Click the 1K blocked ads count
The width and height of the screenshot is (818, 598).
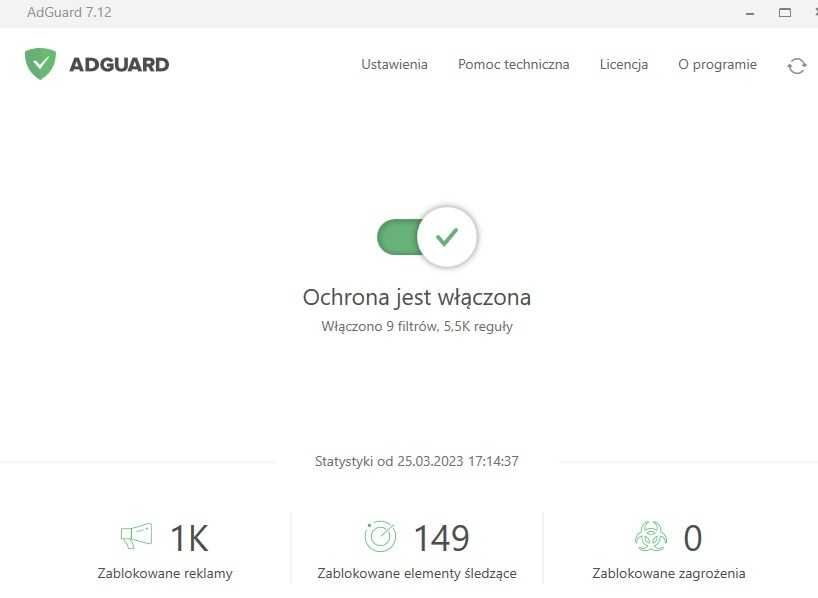(x=189, y=538)
